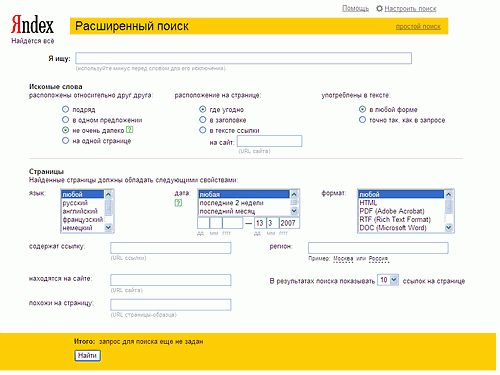Open help icon under дата label
The height and width of the screenshot is (375, 500).
tap(178, 203)
